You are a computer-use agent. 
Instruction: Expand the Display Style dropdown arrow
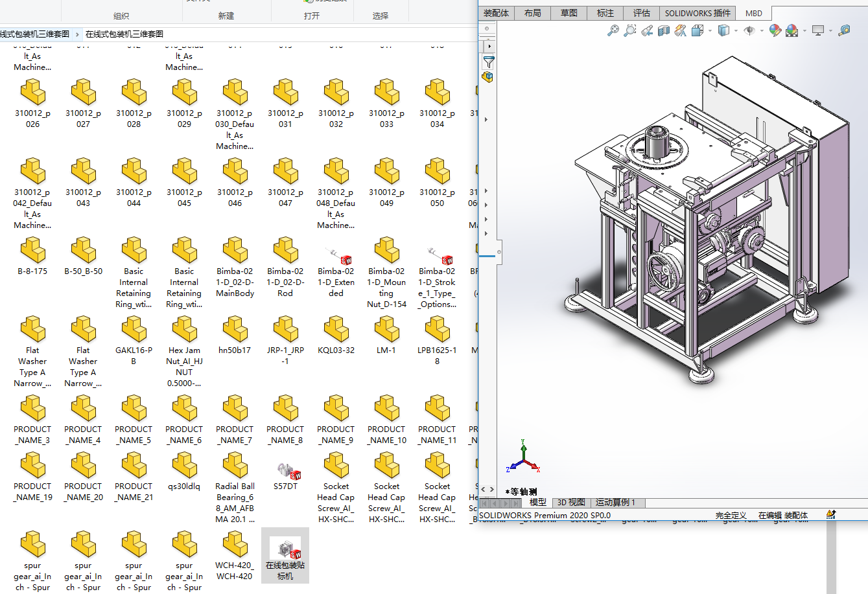[x=736, y=30]
